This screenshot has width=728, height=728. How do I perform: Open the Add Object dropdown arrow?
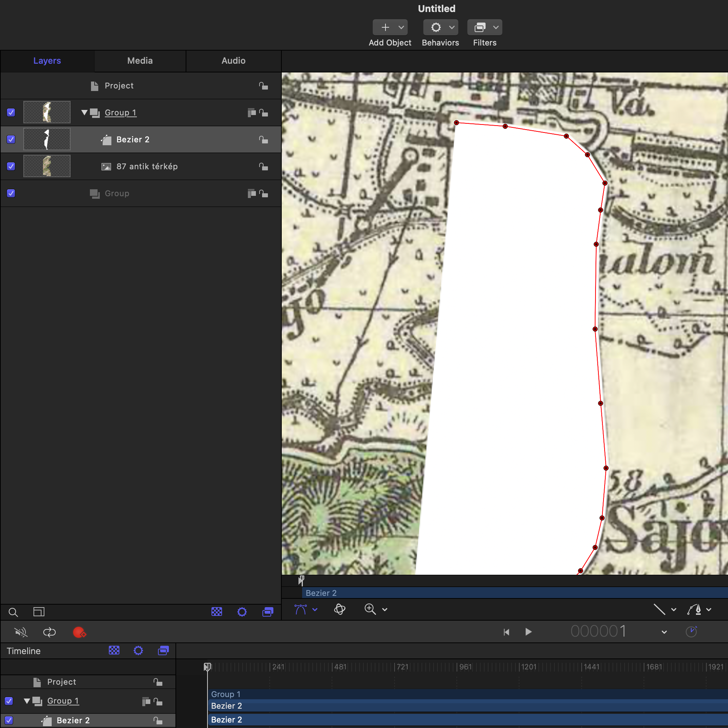tap(401, 28)
